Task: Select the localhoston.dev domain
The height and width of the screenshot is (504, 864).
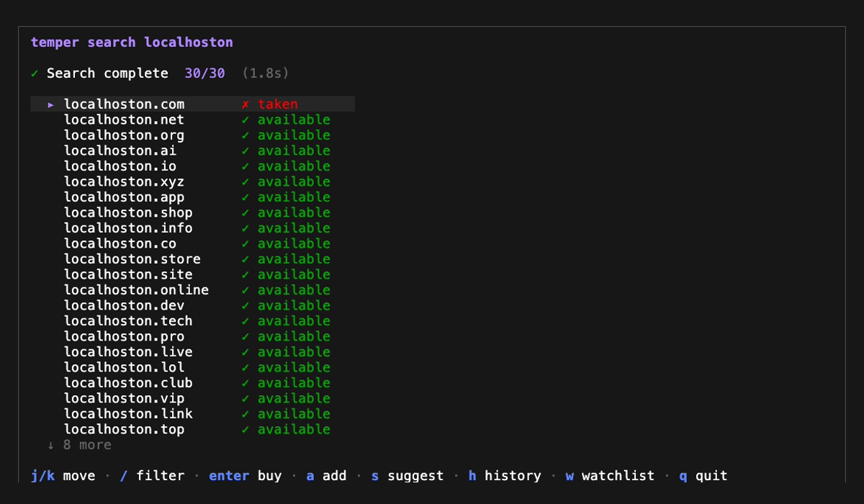Action: [x=124, y=305]
